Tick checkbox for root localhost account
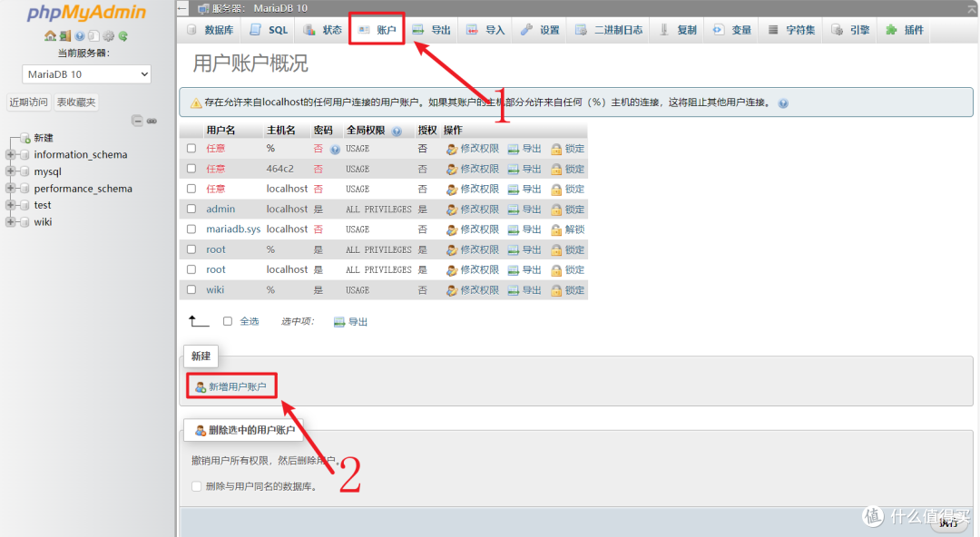The width and height of the screenshot is (980, 537). click(191, 269)
